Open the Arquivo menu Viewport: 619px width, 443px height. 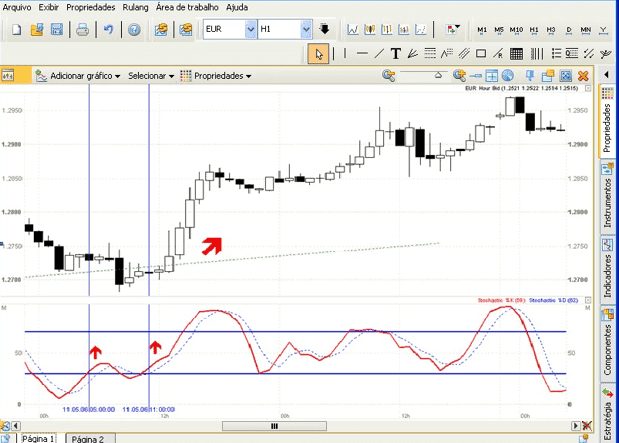[17, 7]
